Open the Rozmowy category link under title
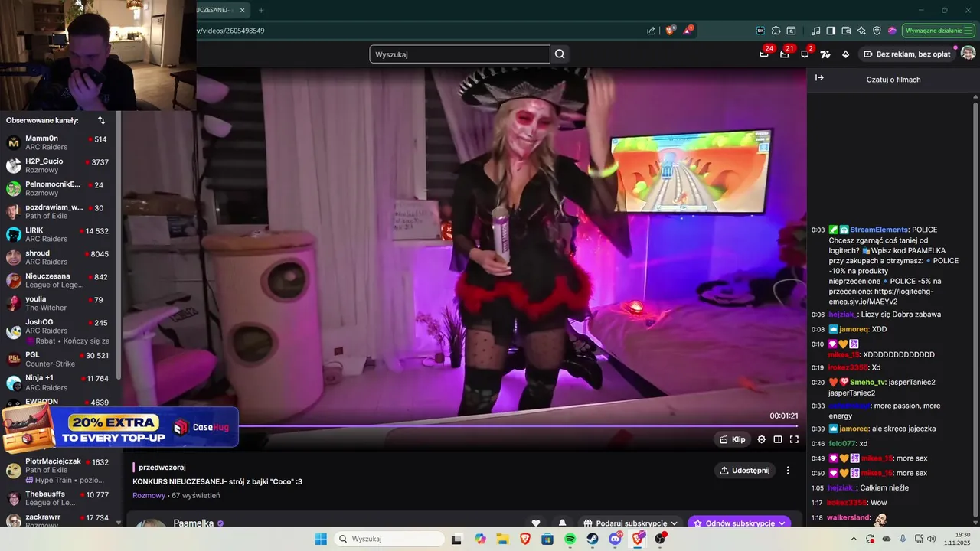 (149, 495)
